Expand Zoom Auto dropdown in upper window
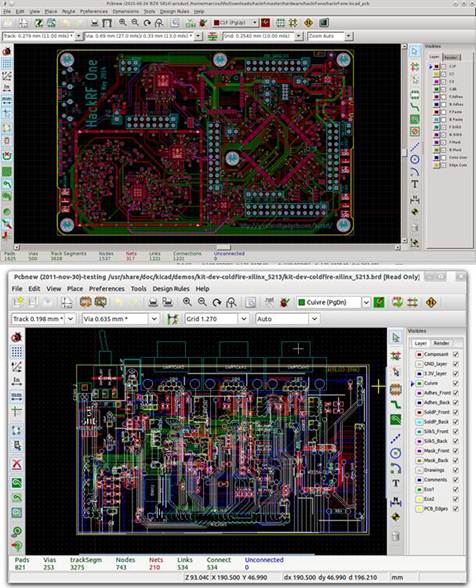This screenshot has height=588, width=476. point(349,36)
